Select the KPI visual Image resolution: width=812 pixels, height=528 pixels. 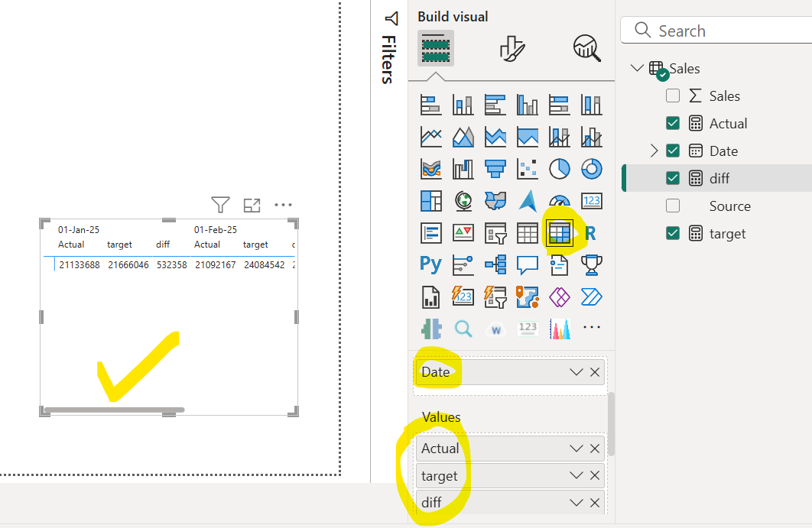click(463, 234)
